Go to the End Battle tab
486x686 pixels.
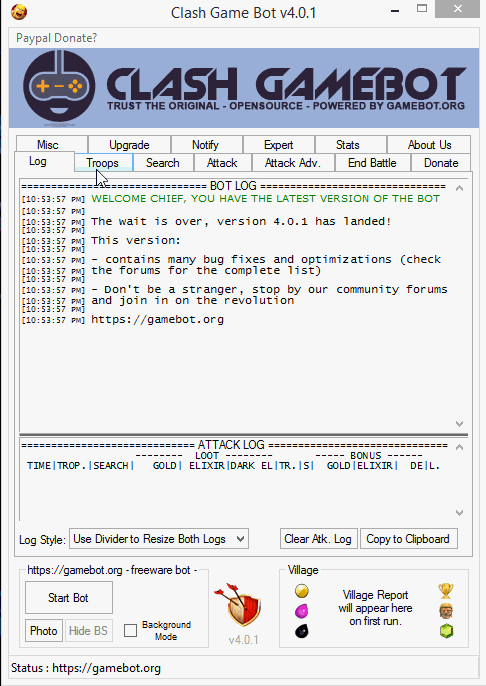coord(372,163)
